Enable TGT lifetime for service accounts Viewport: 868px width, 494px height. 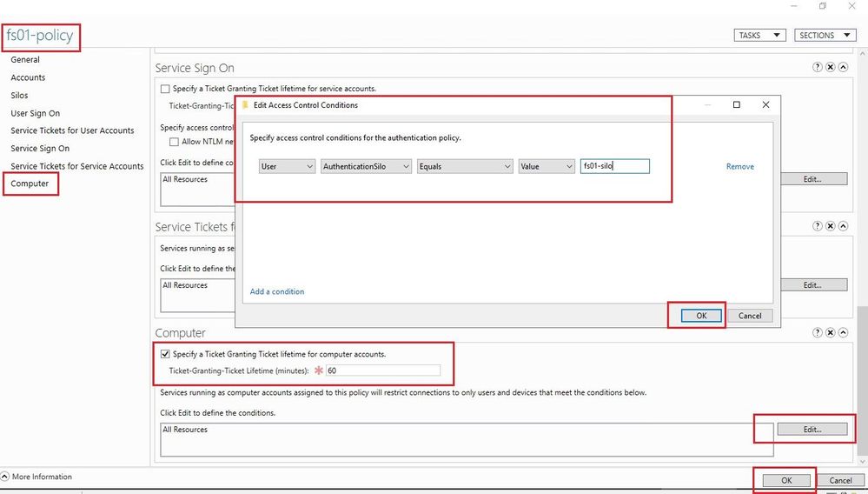[x=165, y=89]
